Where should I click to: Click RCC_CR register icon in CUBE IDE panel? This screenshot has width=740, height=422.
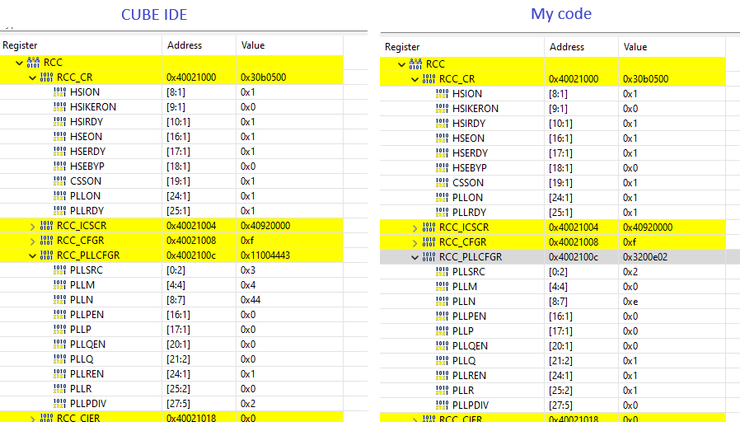coord(47,77)
